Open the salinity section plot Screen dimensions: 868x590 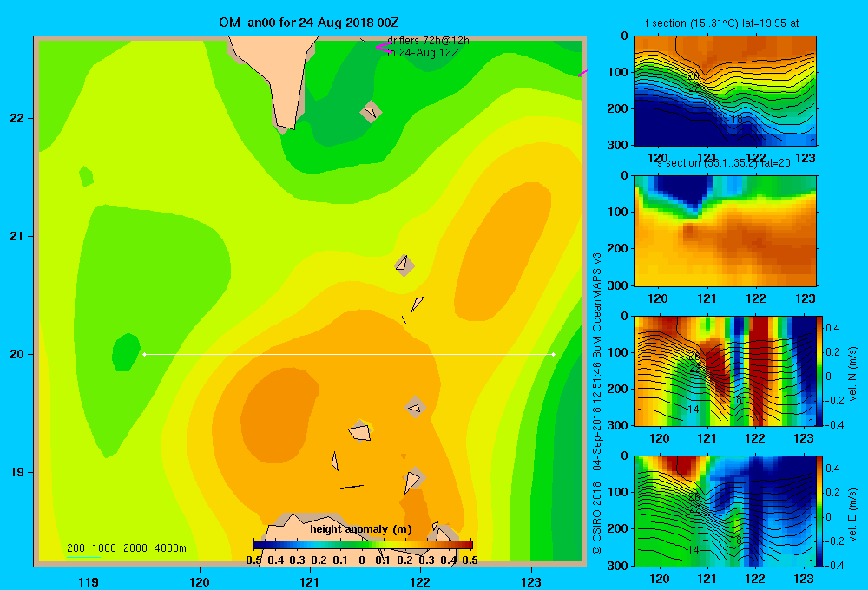coord(725,231)
